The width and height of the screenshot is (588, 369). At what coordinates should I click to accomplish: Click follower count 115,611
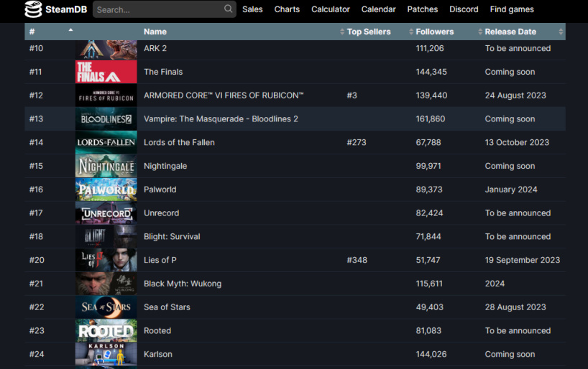click(429, 284)
